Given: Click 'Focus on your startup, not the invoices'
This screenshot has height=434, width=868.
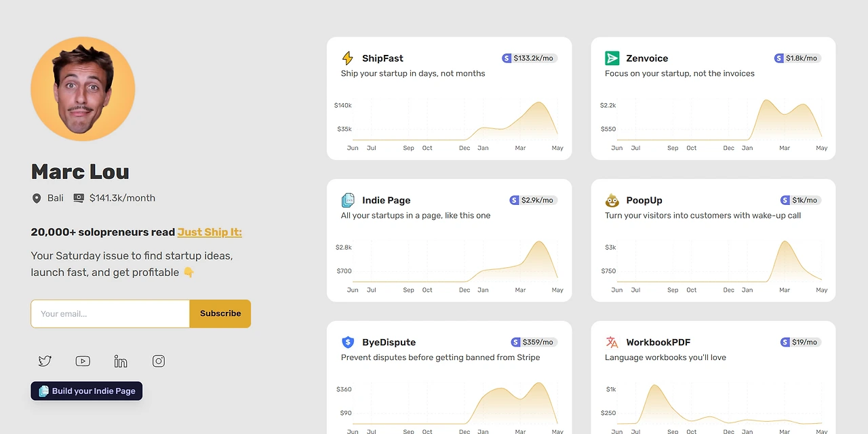Looking at the screenshot, I should [x=679, y=73].
